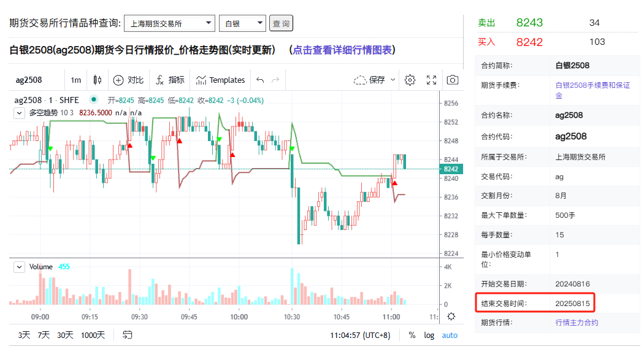Click the 09:30 time axis label
This screenshot has width=644, height=349.
tap(139, 317)
